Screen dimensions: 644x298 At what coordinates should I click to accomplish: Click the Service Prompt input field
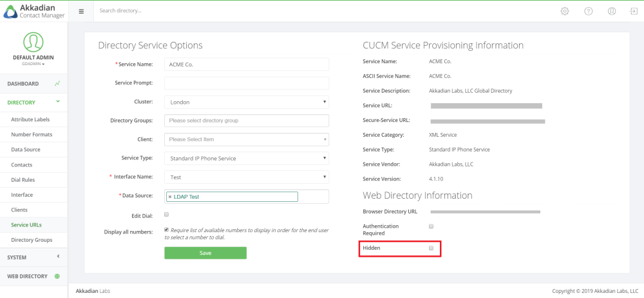(247, 83)
